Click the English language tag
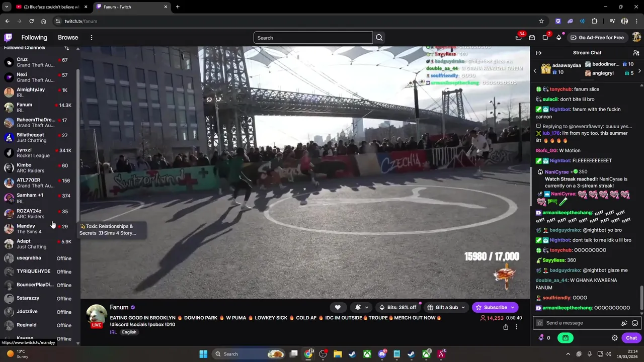The image size is (644, 362). pyautogui.click(x=129, y=332)
